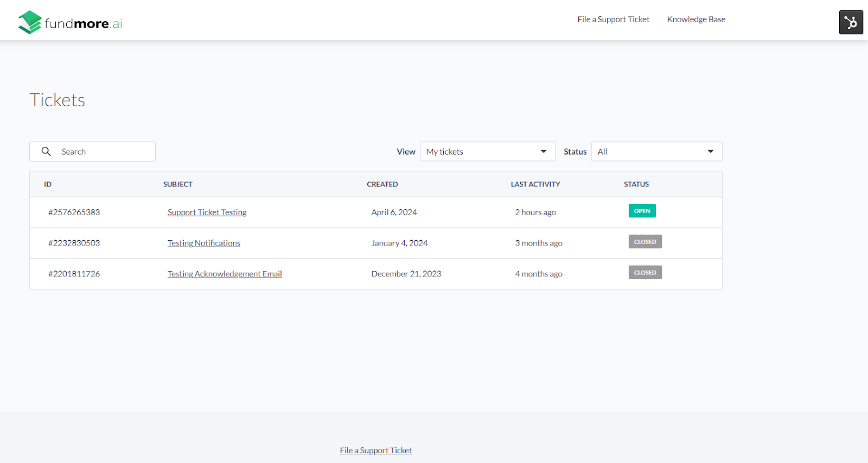Click the Status filter label
The image size is (868, 463).
pos(575,152)
